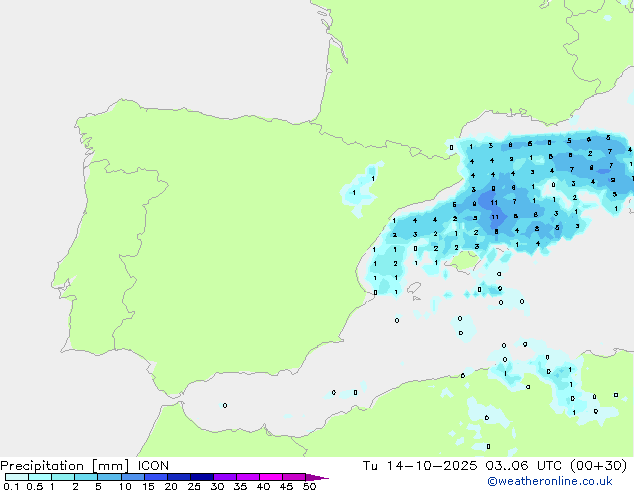Viewport: 634px width, 490px height.
Task: Click the (00+30) forecast offset text
Action: click(x=601, y=465)
